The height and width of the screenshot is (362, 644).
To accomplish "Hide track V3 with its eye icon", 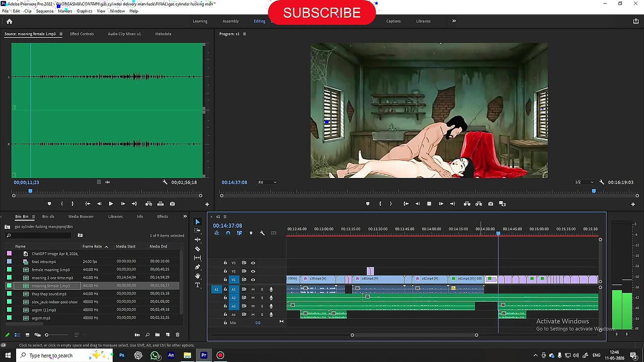I will (253, 262).
